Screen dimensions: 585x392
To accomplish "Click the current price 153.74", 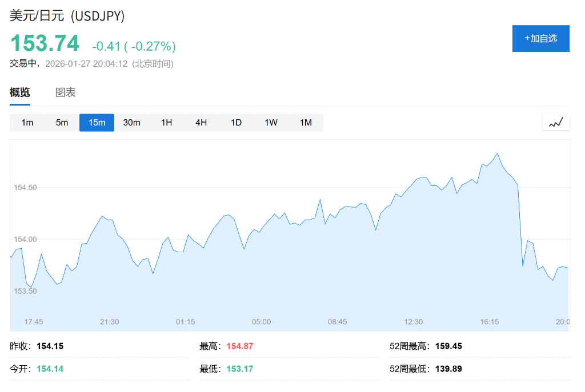I will tap(45, 44).
